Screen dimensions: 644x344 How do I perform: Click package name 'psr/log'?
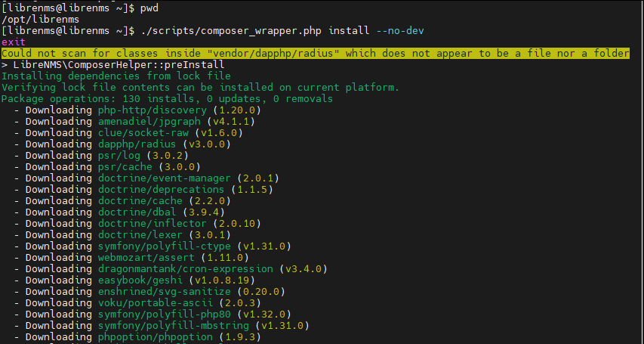tap(119, 156)
